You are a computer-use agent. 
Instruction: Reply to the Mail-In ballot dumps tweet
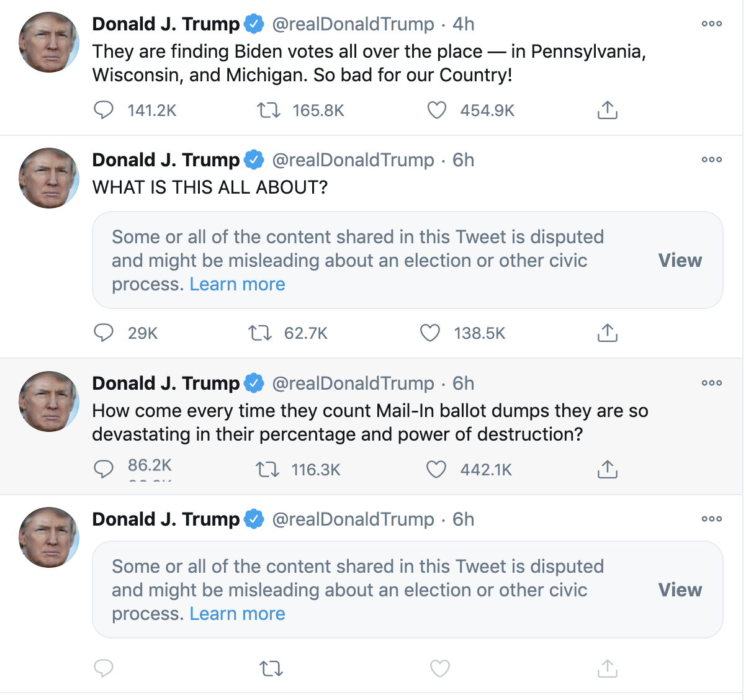pyautogui.click(x=104, y=469)
